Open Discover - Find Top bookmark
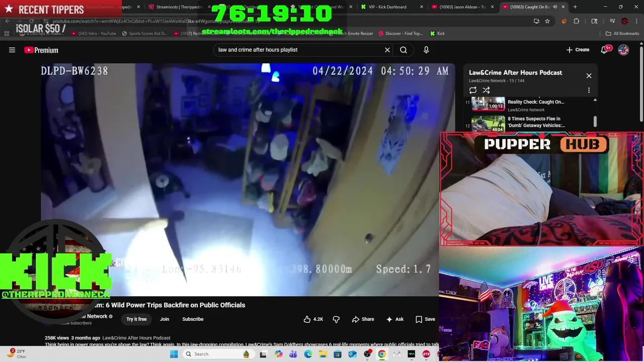This screenshot has width=644, height=362. (x=400, y=34)
